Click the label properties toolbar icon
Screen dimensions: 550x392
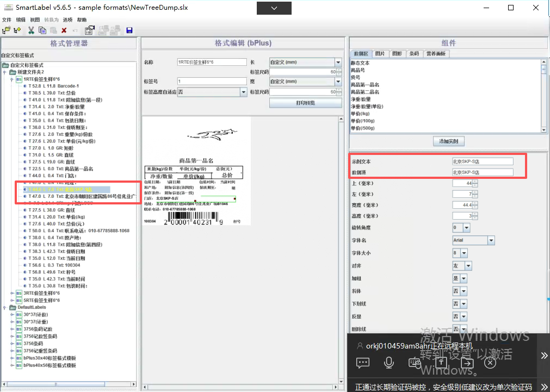89,30
